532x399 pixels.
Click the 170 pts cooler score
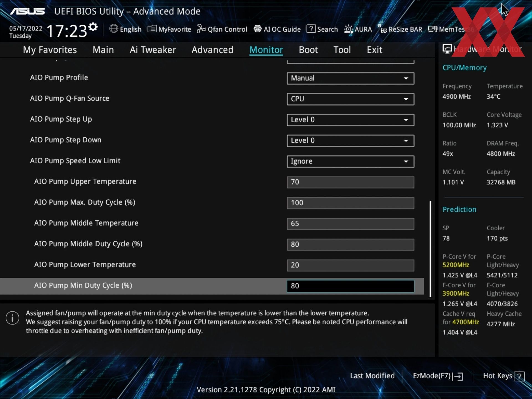pos(497,239)
